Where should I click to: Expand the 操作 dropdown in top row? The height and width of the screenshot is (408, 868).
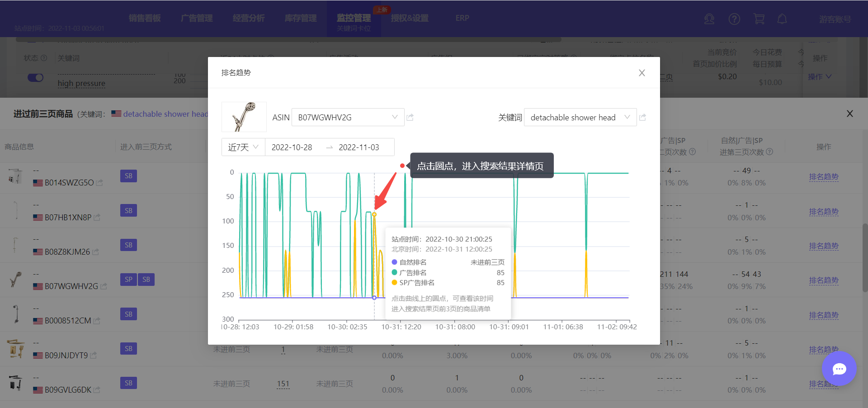(820, 77)
